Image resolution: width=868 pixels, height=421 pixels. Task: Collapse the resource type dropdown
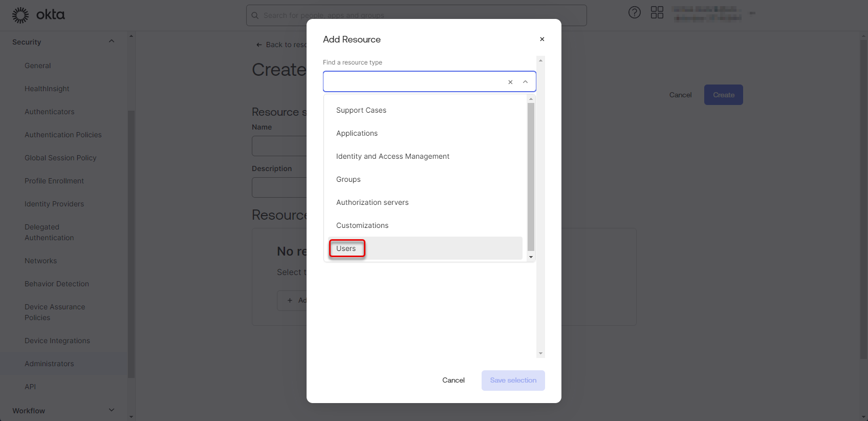point(525,82)
